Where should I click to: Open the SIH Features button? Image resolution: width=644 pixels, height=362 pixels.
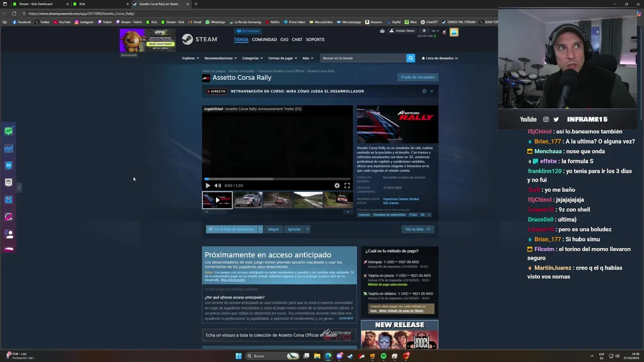248,31
